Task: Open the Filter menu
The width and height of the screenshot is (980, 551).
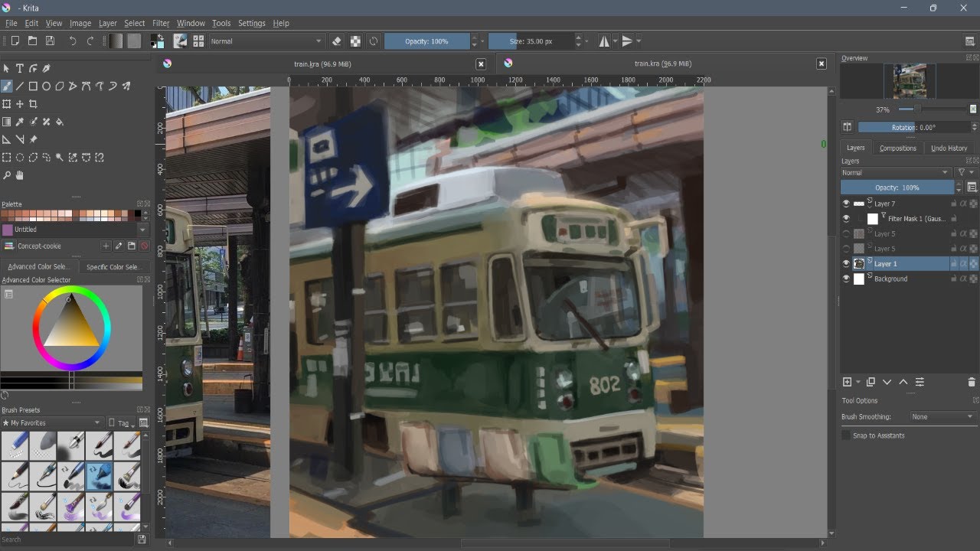Action: point(161,23)
